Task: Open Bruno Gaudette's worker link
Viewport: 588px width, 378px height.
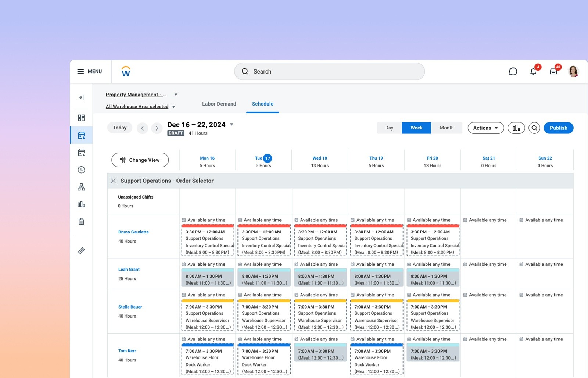Action: click(x=133, y=232)
